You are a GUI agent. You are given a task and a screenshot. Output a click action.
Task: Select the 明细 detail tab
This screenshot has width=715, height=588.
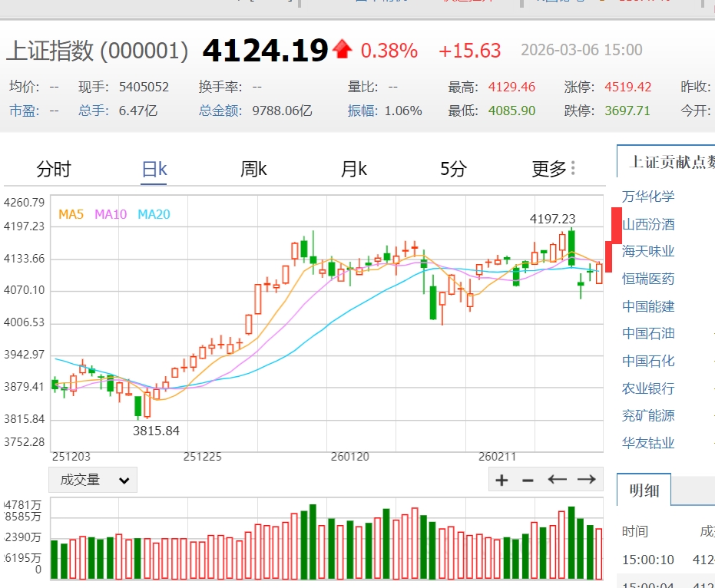coord(644,491)
